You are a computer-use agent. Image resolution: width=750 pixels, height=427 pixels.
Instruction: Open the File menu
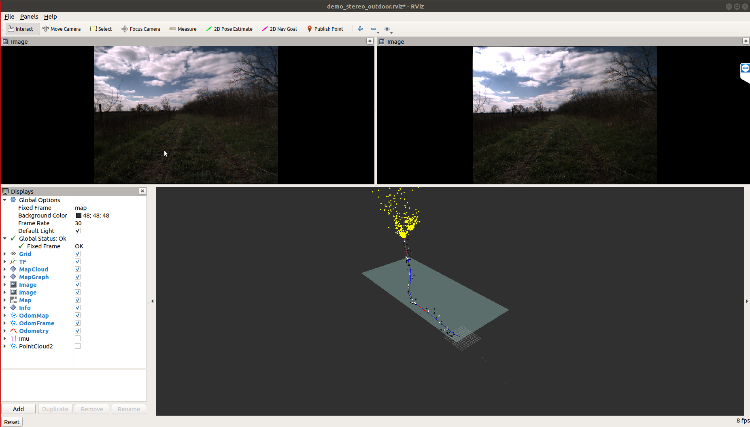point(8,17)
